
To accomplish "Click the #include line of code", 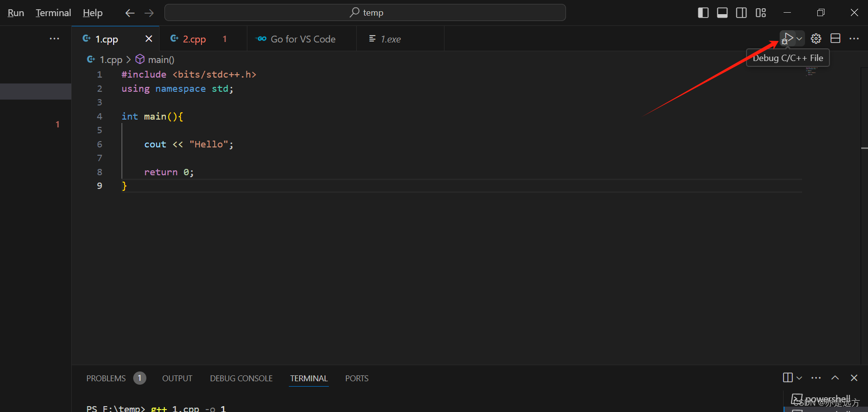I will (189, 75).
